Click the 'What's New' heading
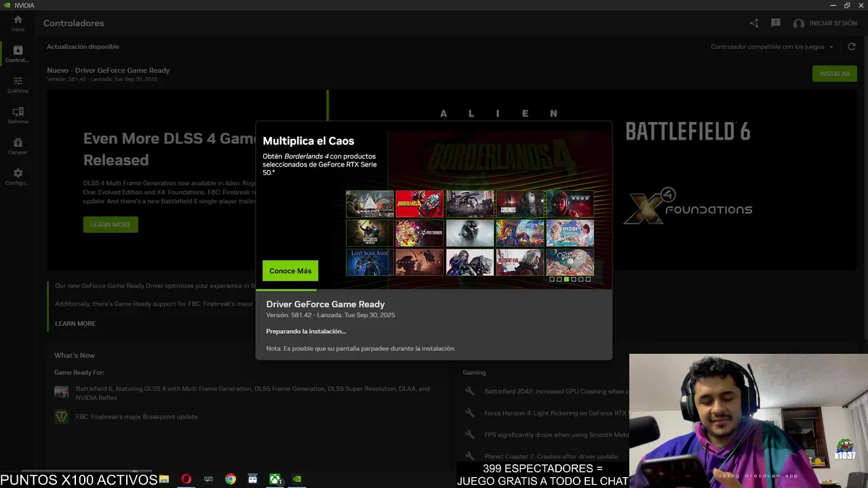This screenshot has width=868, height=488. (75, 355)
